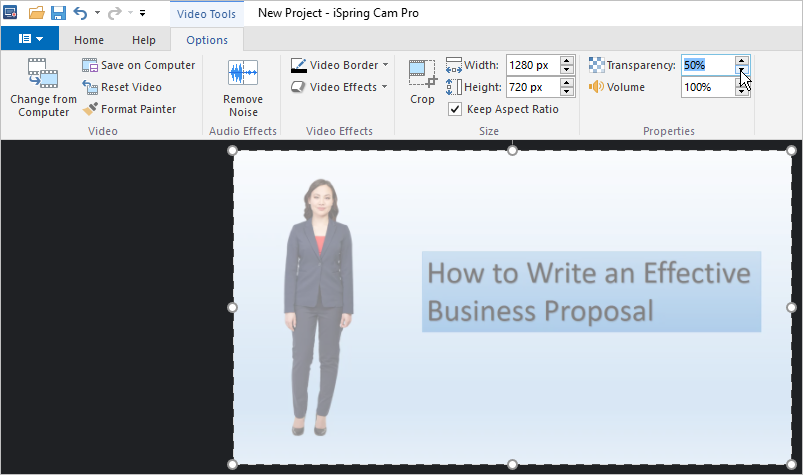Decrease the Height value with down arrow
803x475 pixels.
click(566, 92)
